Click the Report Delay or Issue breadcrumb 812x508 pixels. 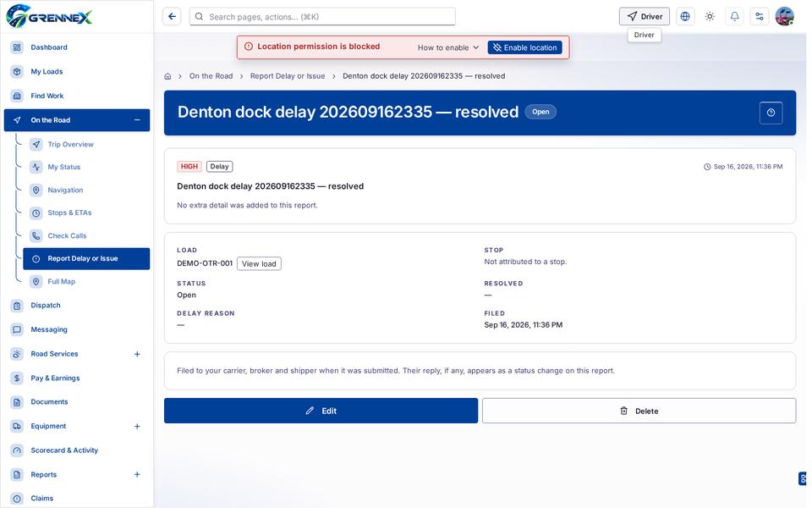point(288,76)
